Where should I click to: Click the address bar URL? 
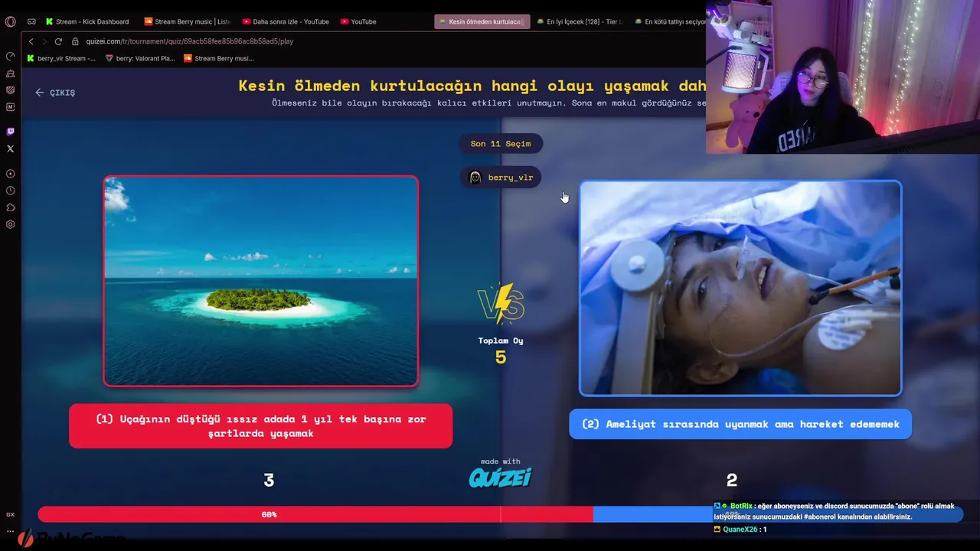coord(189,41)
